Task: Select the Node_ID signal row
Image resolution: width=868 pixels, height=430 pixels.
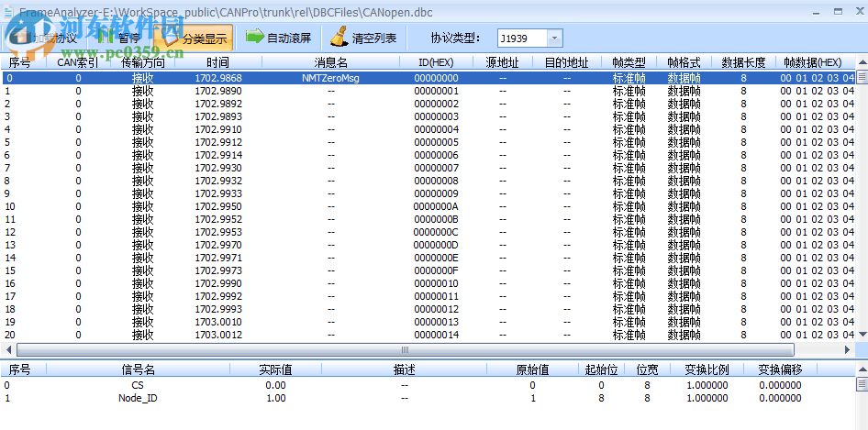Action: [x=428, y=398]
